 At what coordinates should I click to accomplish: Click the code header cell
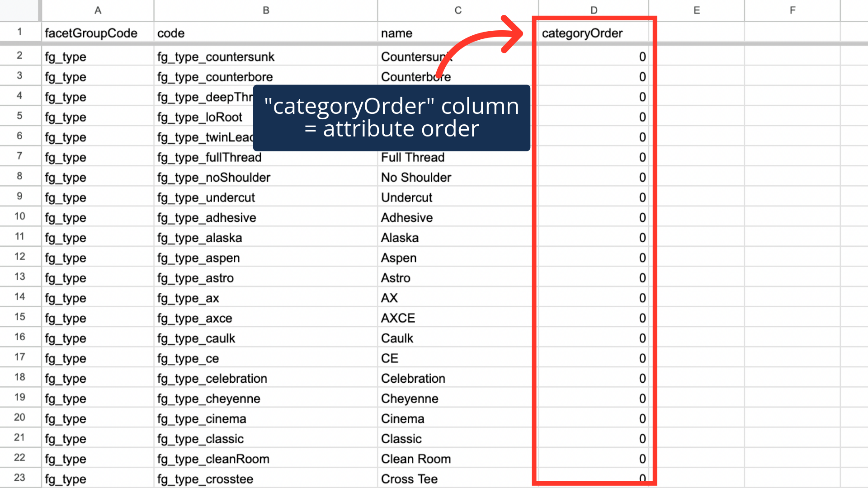(171, 33)
